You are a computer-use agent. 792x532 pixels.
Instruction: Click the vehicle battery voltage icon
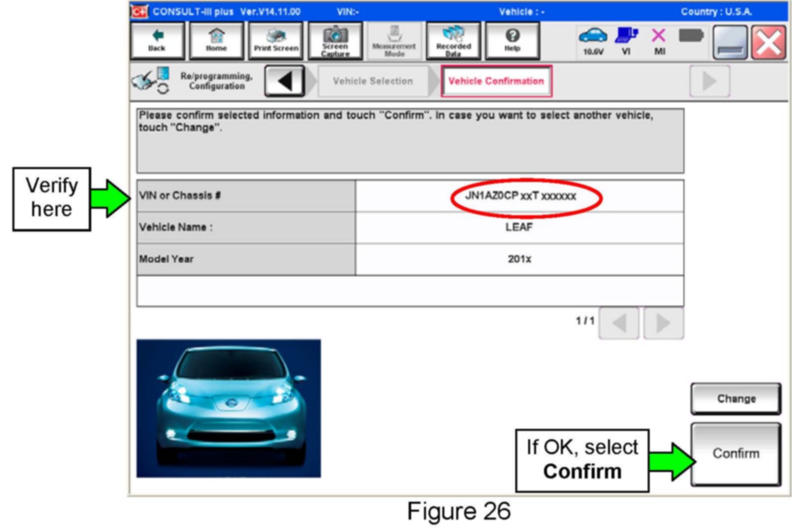point(593,40)
